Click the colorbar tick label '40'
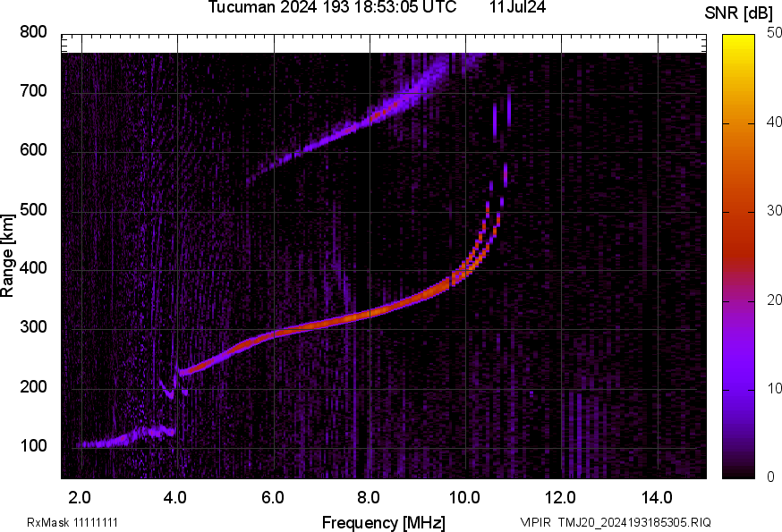 click(774, 122)
